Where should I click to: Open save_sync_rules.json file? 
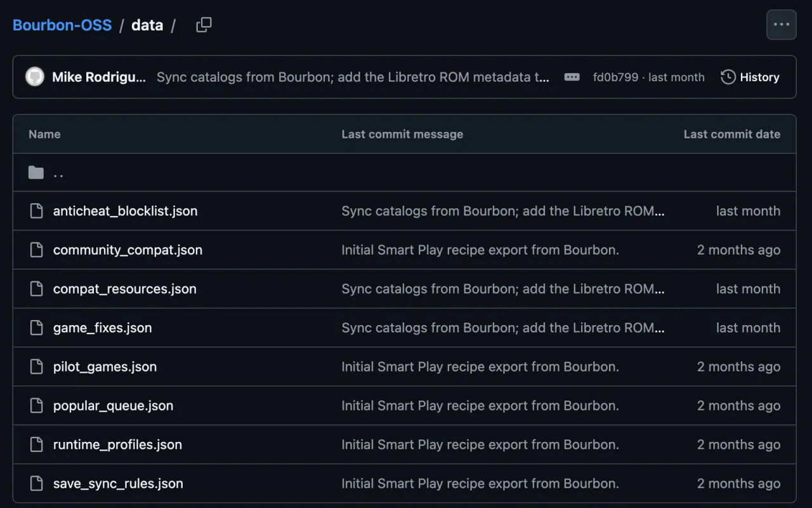(x=119, y=483)
